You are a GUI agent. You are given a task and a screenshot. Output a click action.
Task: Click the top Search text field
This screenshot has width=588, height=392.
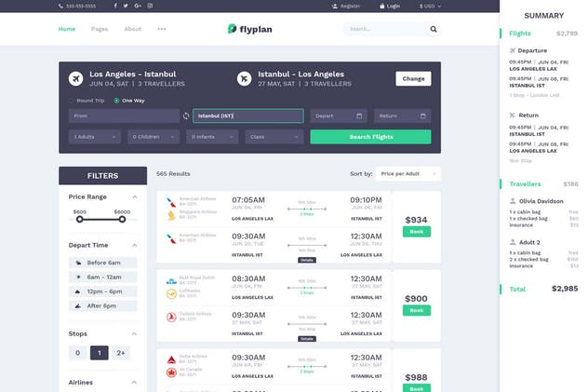[x=385, y=29]
